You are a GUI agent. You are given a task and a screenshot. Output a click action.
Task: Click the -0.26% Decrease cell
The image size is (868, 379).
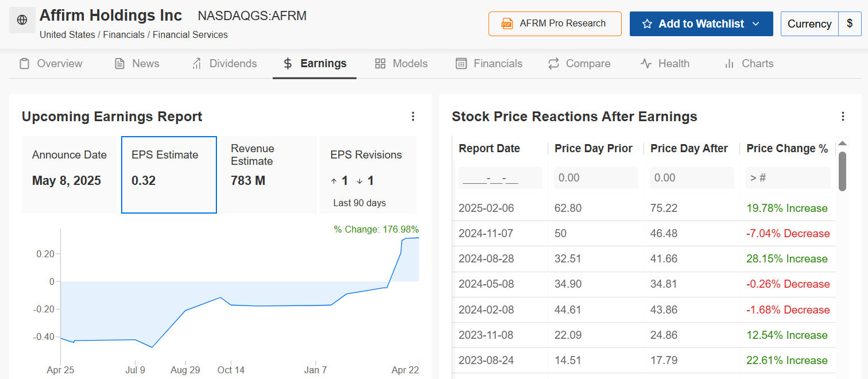pyautogui.click(x=788, y=284)
